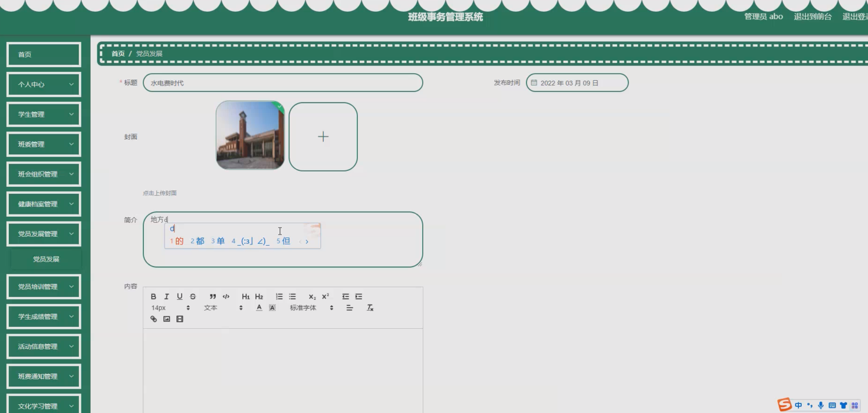Expand the 健康档案管理 sidebar menu

pyautogui.click(x=44, y=204)
